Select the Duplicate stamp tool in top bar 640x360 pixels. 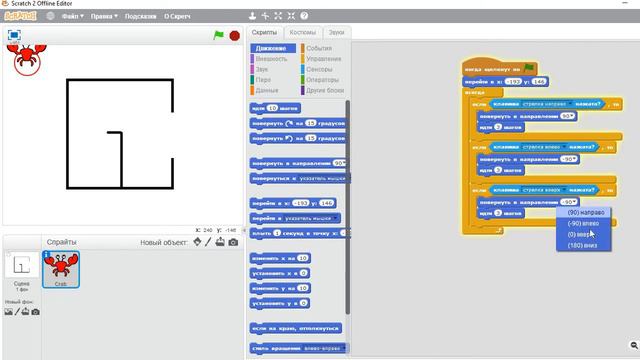tap(252, 16)
